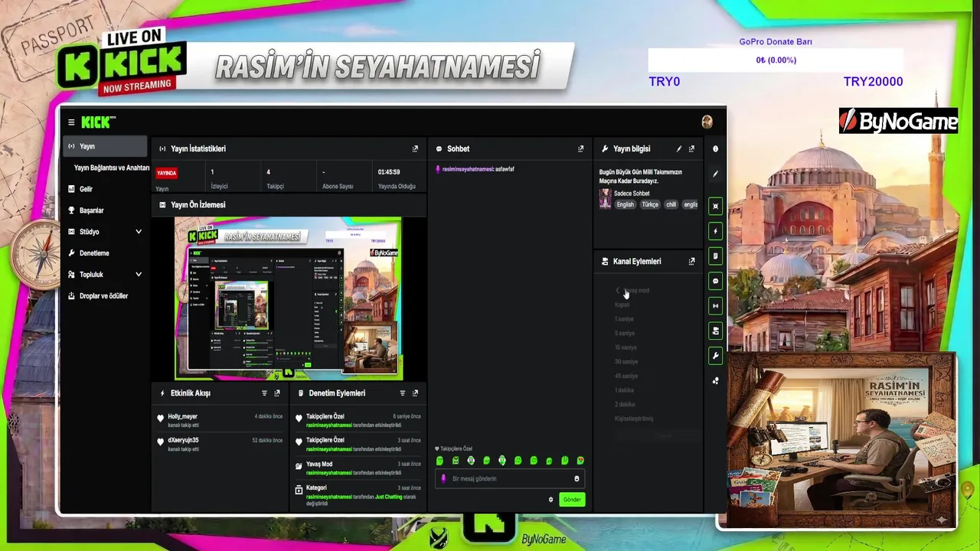Click the info icon in the right toolbar

tap(716, 149)
